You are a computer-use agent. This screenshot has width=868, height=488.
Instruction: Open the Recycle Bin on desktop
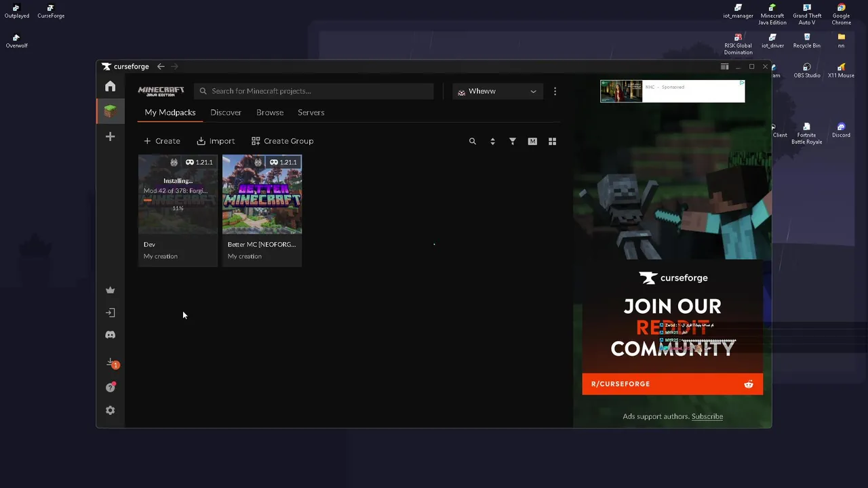807,41
